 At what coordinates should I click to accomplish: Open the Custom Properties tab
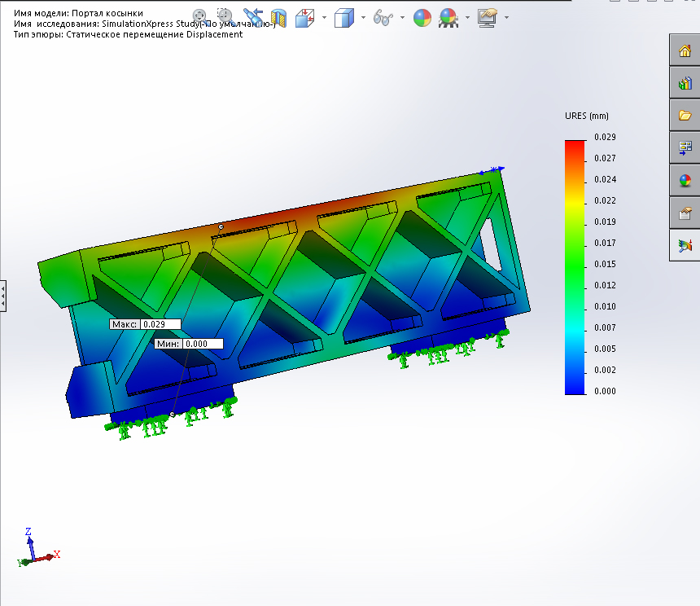685,213
